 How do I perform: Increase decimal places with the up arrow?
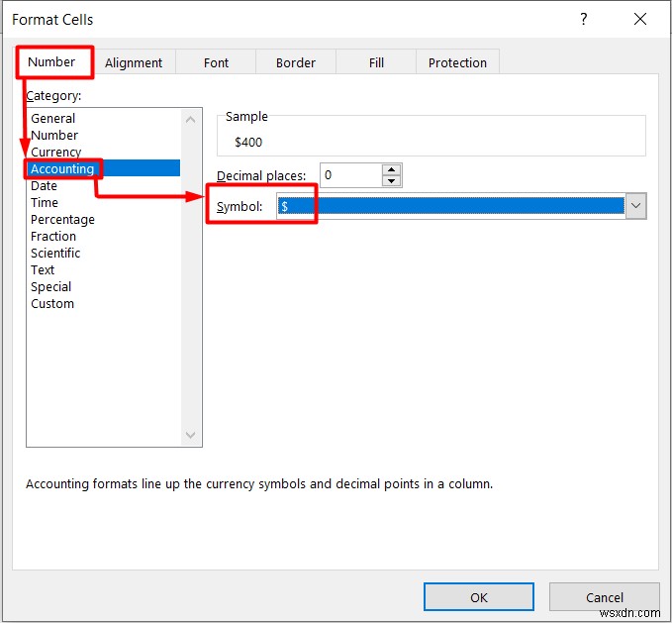pos(391,169)
